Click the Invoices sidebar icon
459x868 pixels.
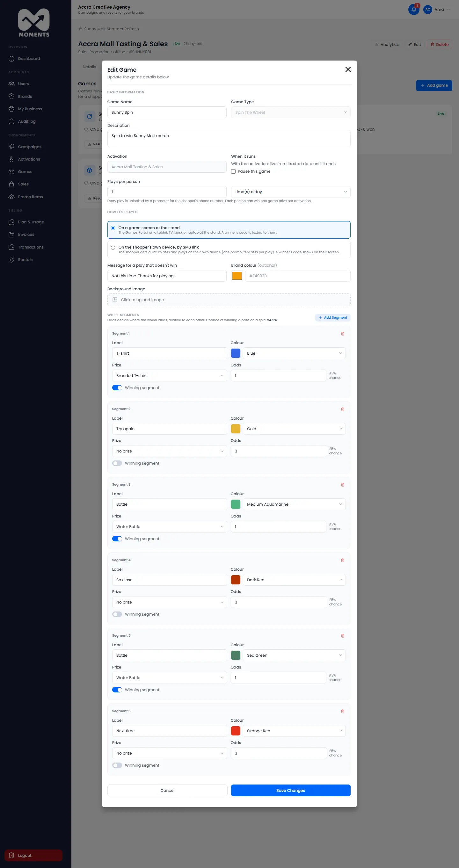(11, 235)
